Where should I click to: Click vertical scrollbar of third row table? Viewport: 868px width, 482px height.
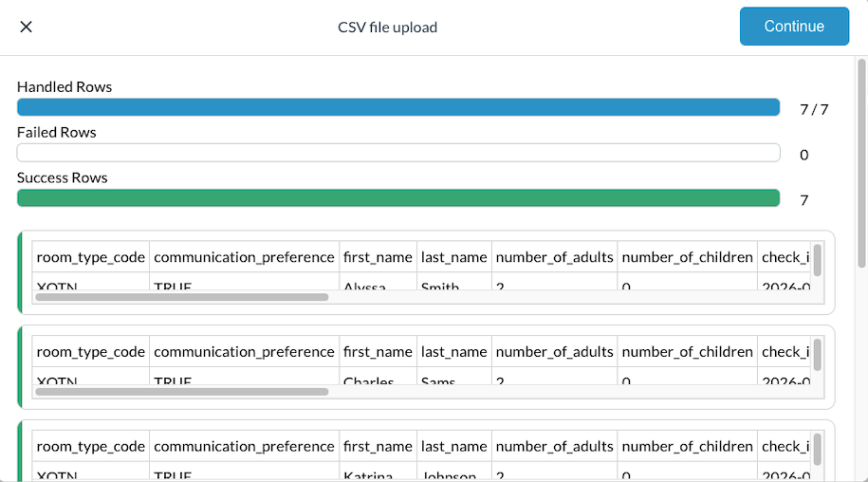(x=818, y=449)
